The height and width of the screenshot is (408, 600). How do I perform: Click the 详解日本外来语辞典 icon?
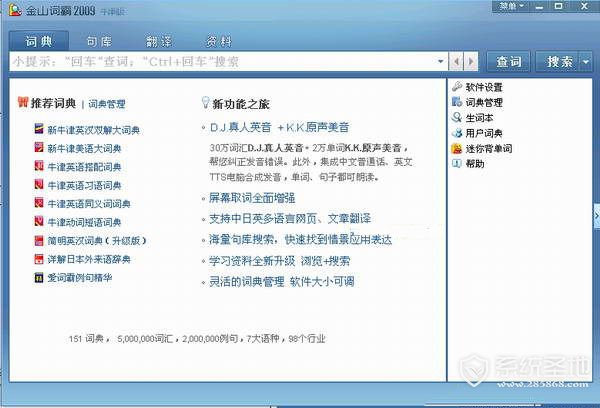[39, 259]
